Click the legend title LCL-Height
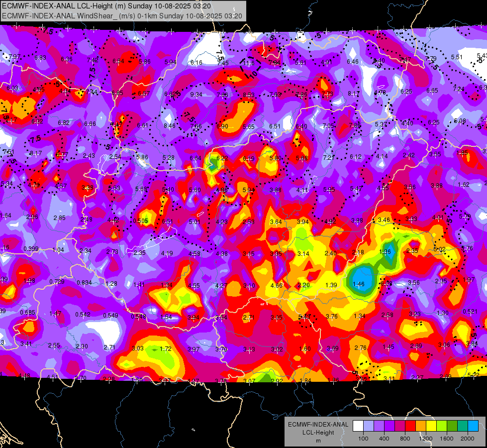 click(318, 433)
